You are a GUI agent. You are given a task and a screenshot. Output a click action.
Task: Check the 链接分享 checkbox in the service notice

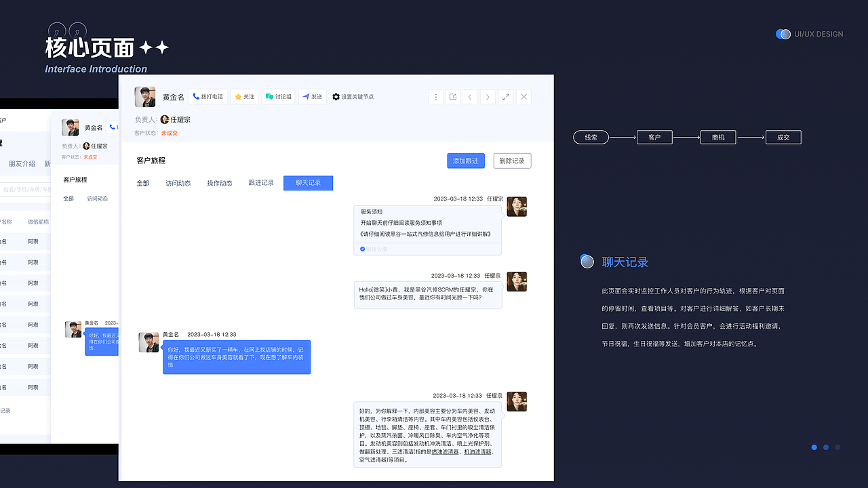pos(362,249)
